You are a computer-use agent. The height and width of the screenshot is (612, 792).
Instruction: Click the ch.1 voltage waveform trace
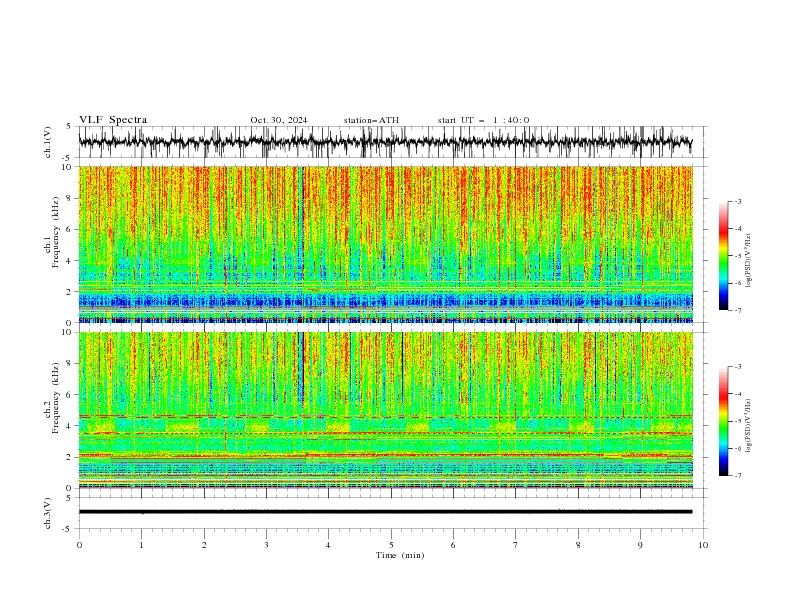[385, 142]
